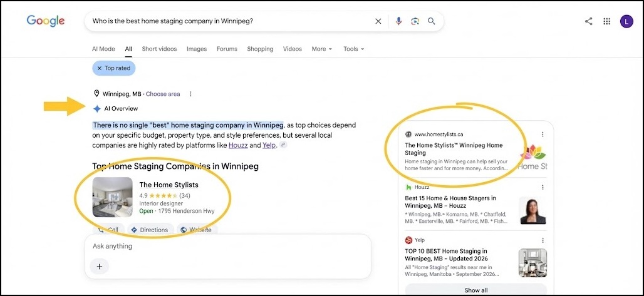Click the location pin next to Winnipeg, MB

96,94
